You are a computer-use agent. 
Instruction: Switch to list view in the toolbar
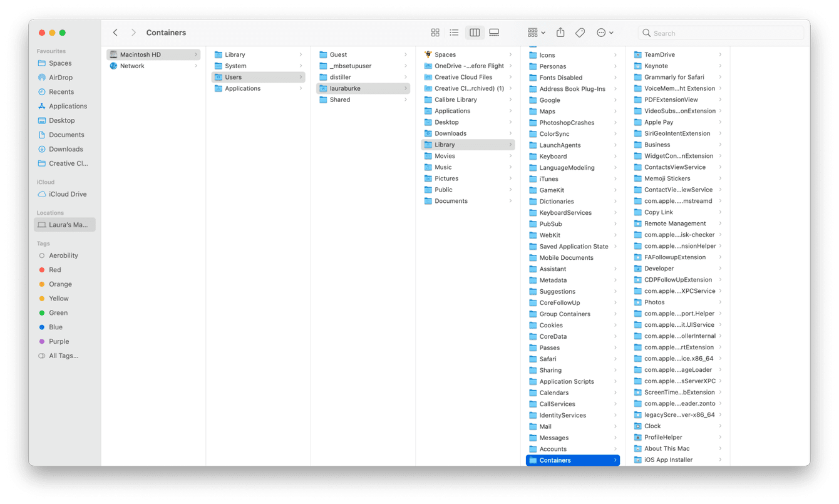coord(455,32)
